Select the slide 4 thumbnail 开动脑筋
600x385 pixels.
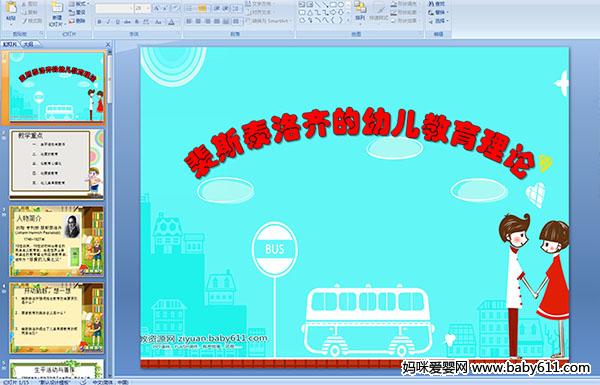point(56,318)
